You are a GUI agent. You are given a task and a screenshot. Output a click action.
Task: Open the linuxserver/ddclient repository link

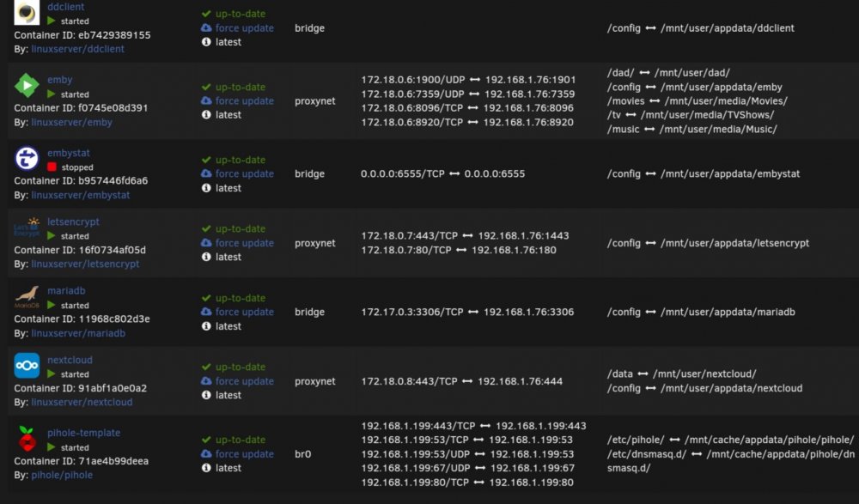78,49
